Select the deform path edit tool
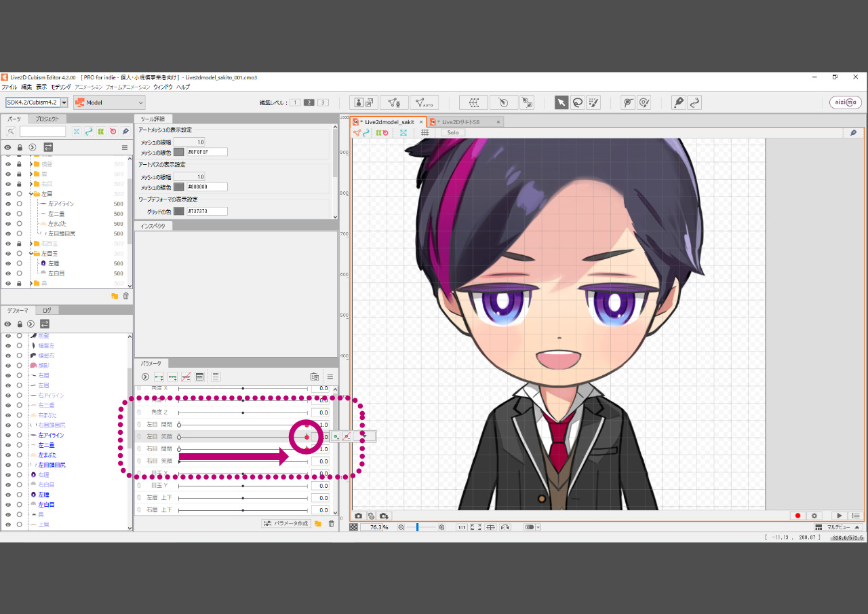868x614 pixels. [694, 102]
